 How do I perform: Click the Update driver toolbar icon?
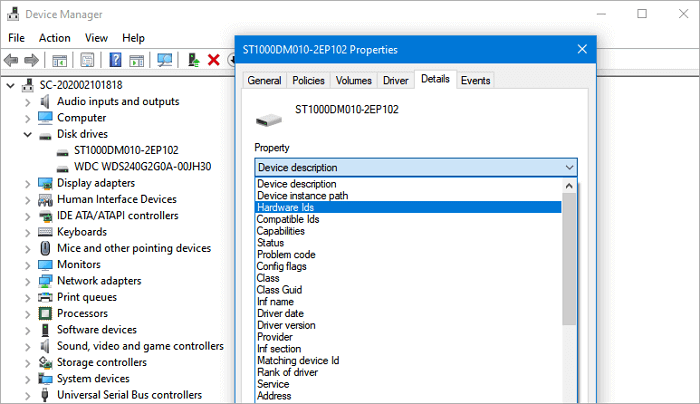coord(194,61)
